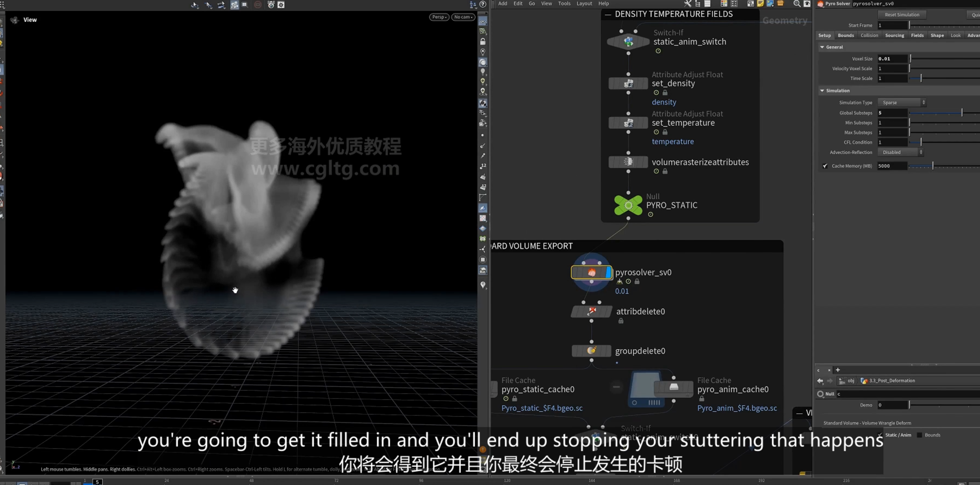Click the timeline current frame box 5

point(97,482)
